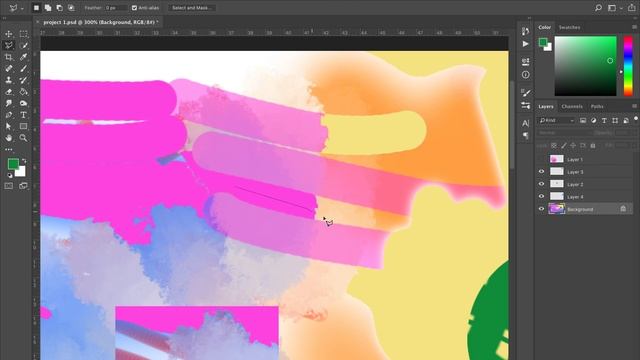Image resolution: width=640 pixels, height=360 pixels.
Task: Switch to the Channels tab
Action: [x=572, y=107]
